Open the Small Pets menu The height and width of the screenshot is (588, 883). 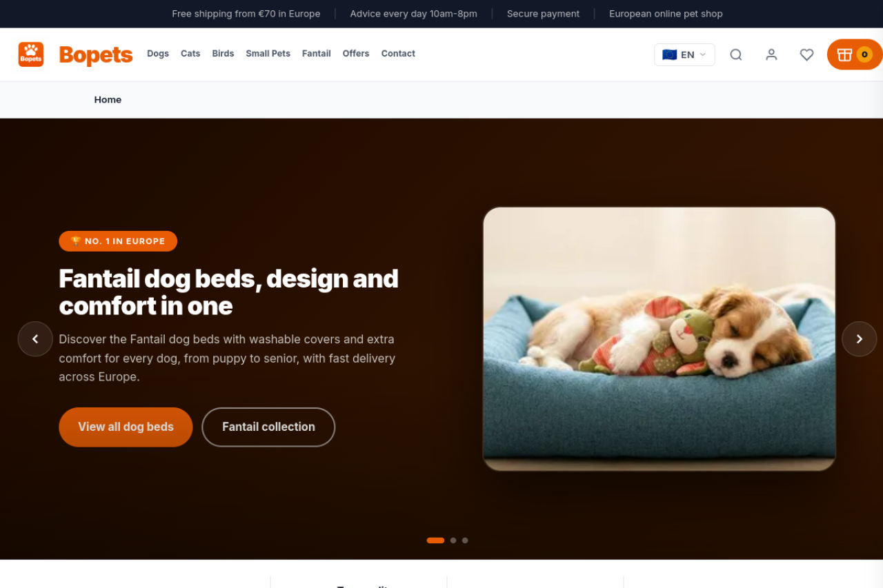coord(268,54)
